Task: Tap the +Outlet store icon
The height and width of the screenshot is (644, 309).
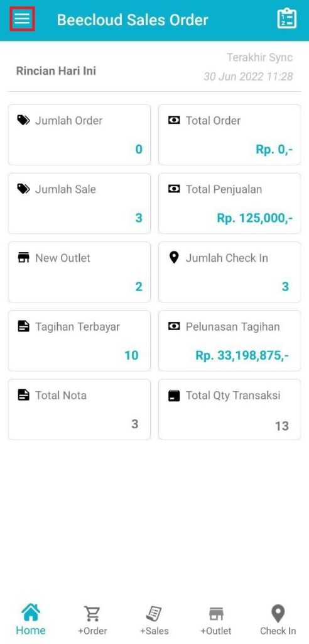Action: tap(216, 614)
